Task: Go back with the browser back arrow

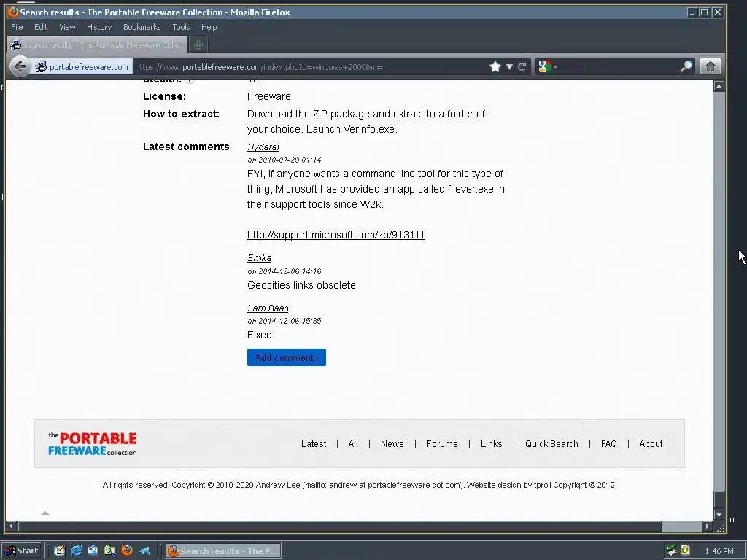Action: tap(20, 66)
